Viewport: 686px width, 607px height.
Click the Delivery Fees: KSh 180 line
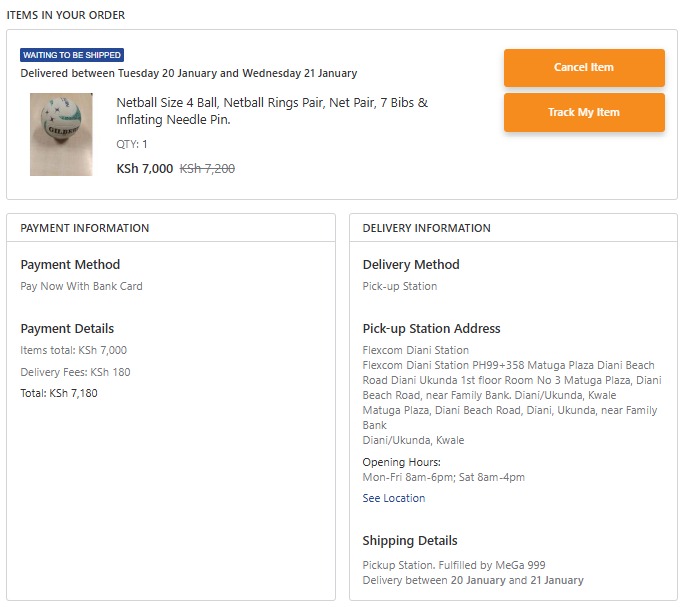pos(76,372)
